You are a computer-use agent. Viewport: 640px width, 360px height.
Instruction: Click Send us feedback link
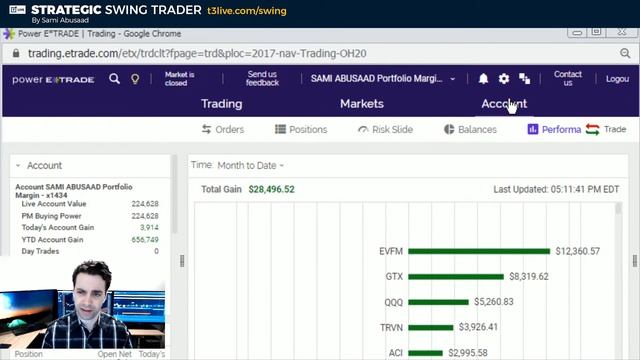(262, 78)
